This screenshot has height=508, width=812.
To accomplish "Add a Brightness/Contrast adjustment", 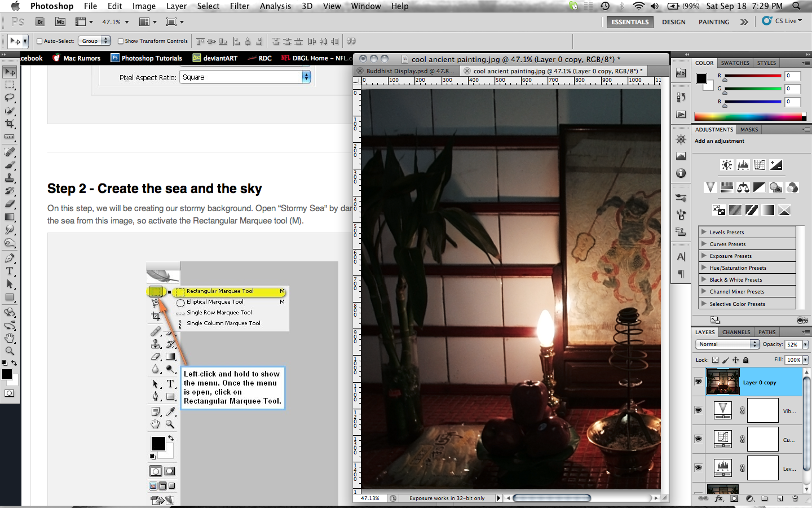I will [727, 165].
